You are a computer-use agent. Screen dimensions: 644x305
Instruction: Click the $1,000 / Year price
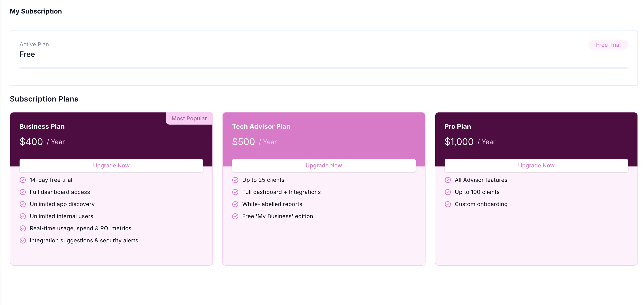click(470, 142)
